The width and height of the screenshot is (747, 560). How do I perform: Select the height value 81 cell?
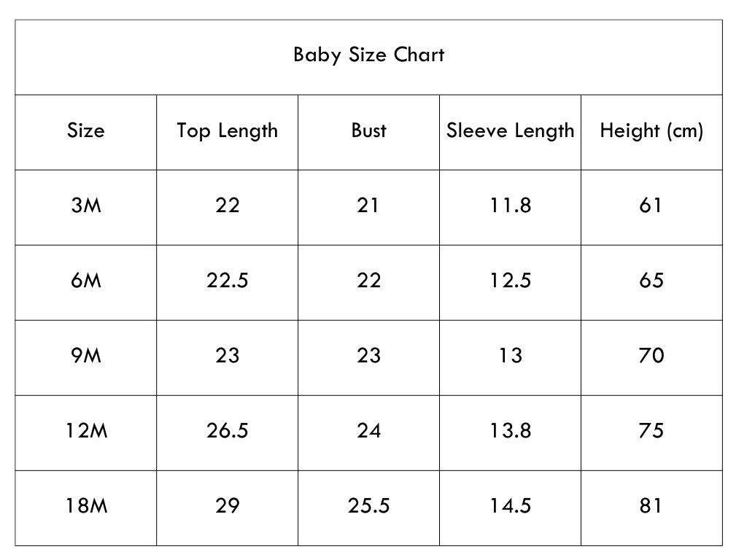point(651,505)
